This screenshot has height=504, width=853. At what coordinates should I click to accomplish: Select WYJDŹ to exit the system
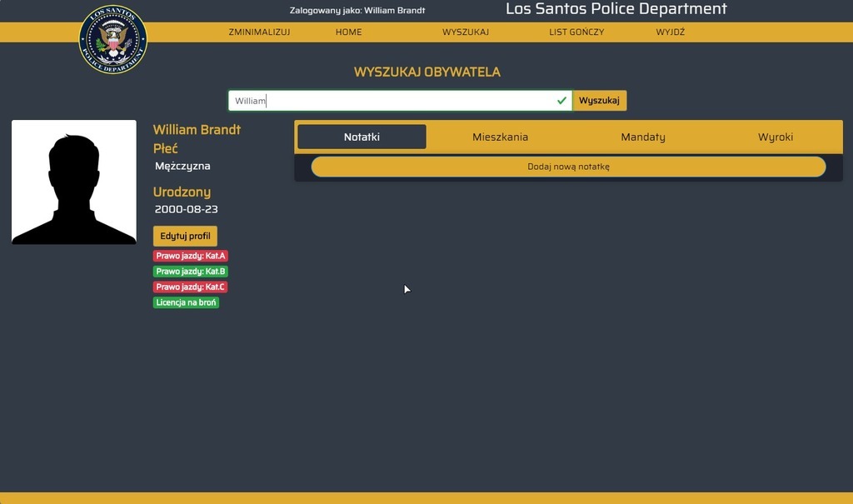pos(671,32)
